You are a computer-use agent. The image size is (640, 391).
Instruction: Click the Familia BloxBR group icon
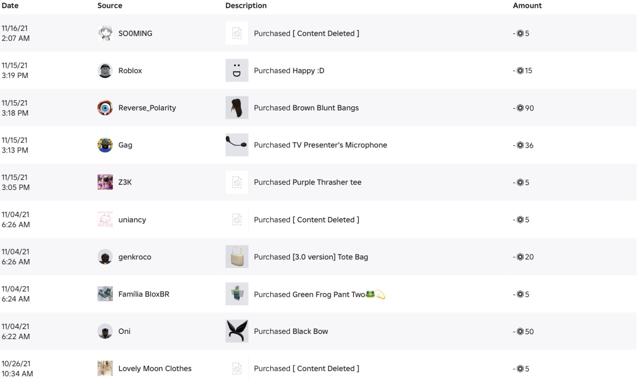tap(105, 294)
